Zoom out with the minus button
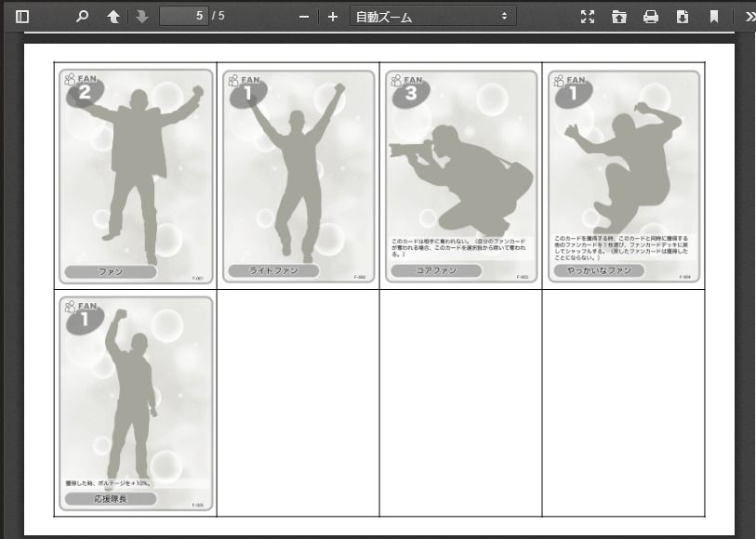756x539 pixels. (x=303, y=17)
